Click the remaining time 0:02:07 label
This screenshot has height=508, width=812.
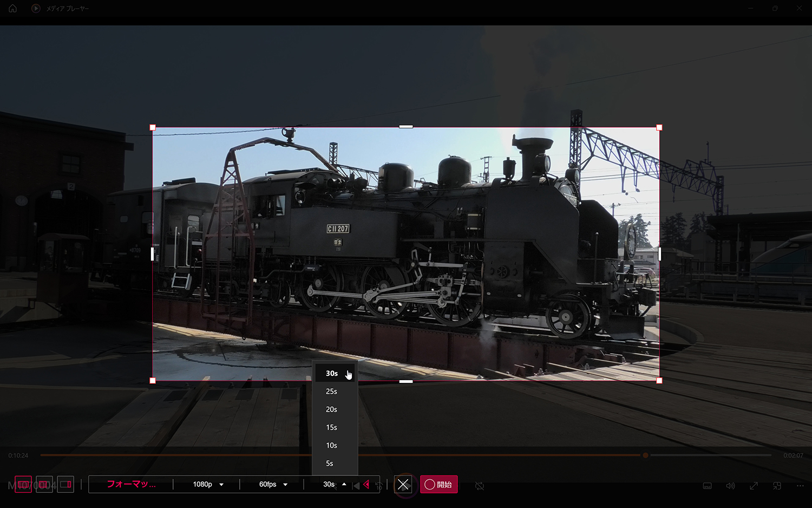794,455
